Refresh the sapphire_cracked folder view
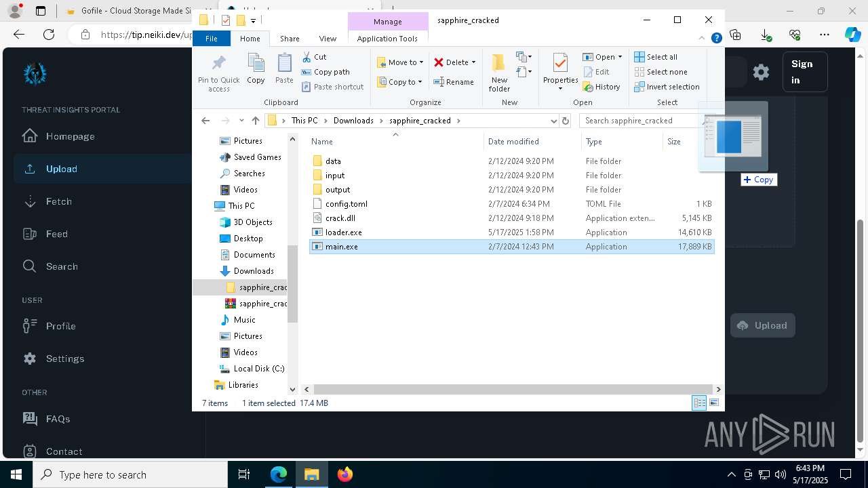The height and width of the screenshot is (488, 868). (566, 121)
